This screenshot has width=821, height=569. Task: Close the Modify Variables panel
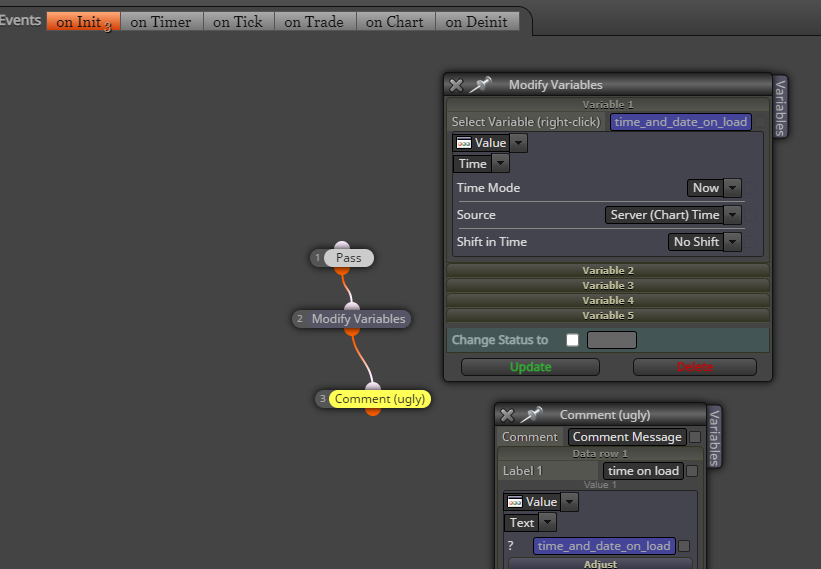pos(456,85)
